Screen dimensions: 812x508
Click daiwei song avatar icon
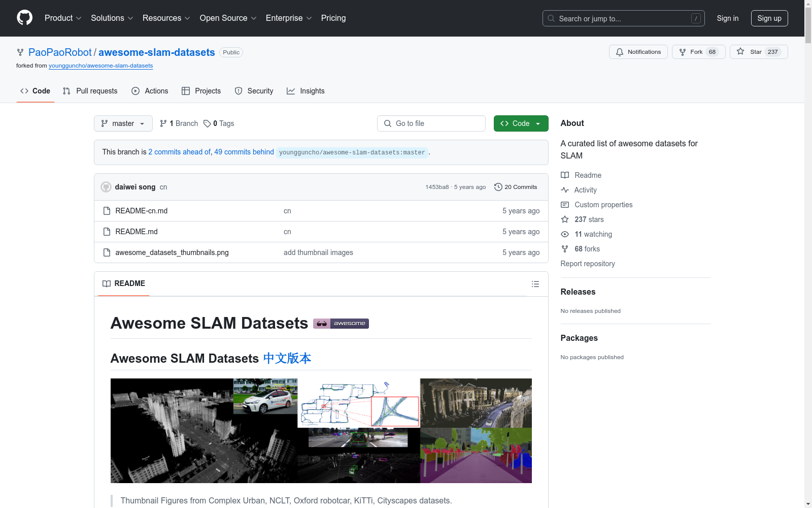[106, 187]
